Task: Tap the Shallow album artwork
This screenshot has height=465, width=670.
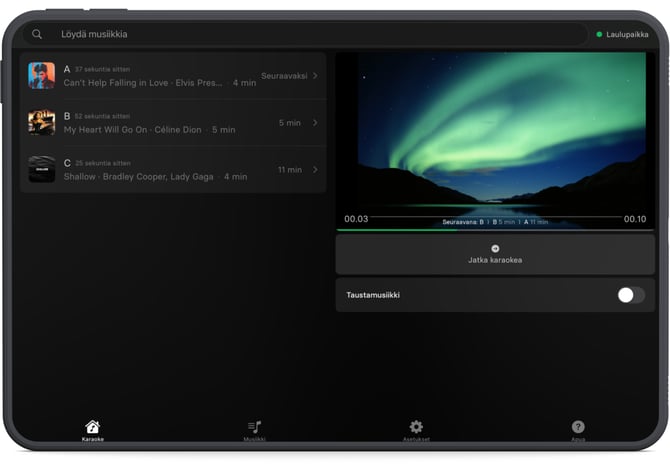Action: pyautogui.click(x=41, y=170)
